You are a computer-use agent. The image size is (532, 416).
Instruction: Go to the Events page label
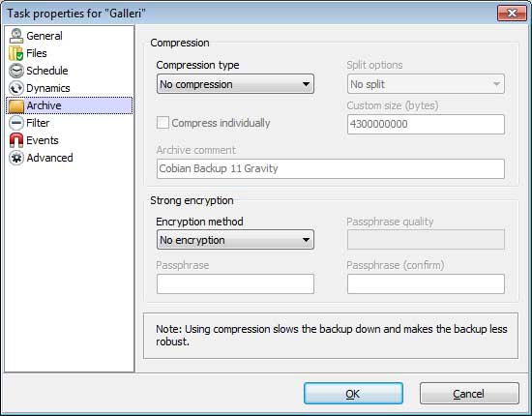point(43,140)
